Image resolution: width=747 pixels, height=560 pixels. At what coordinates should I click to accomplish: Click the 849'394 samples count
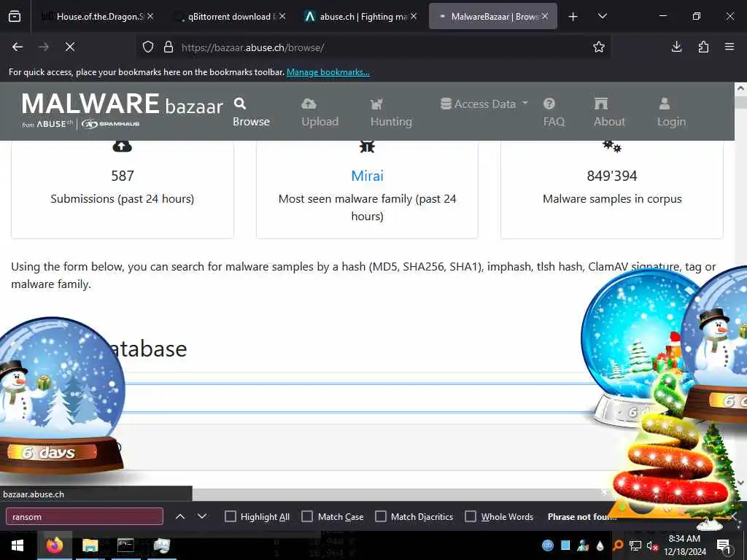(612, 176)
